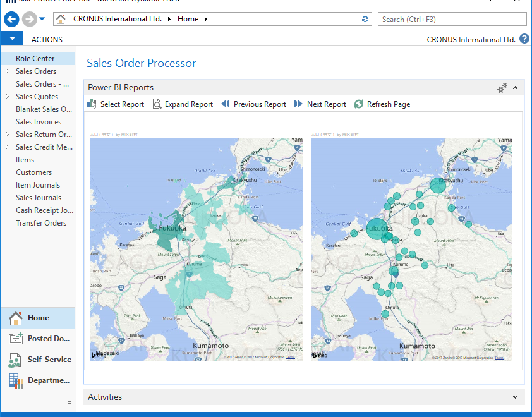Click the Select Report icon
Screen dimensions: 532x417
(92, 104)
